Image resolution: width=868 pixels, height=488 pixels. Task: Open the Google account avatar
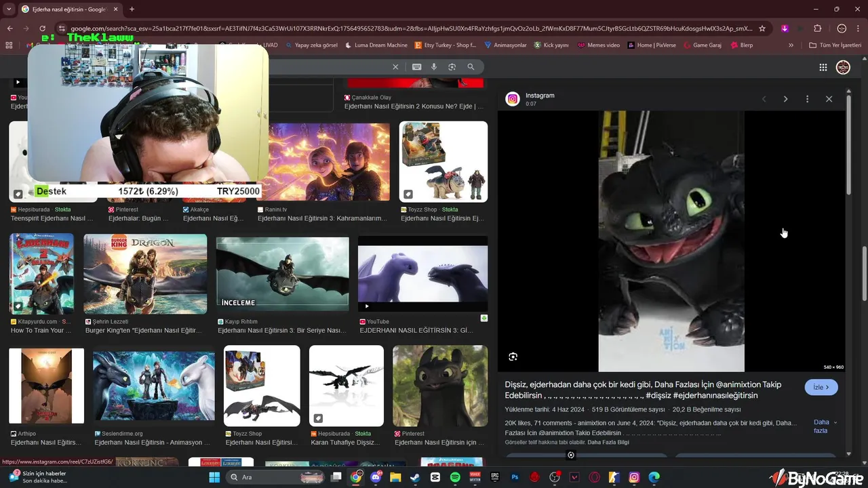843,67
